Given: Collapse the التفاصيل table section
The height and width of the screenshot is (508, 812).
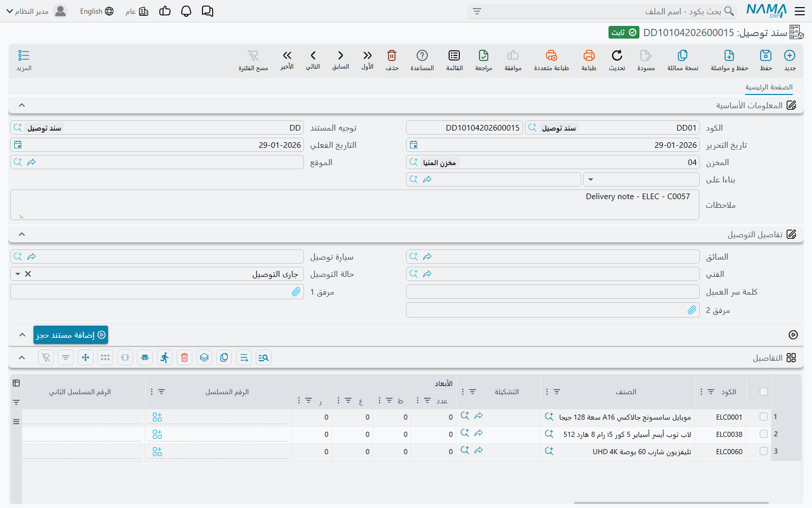Looking at the screenshot, I should tap(22, 358).
